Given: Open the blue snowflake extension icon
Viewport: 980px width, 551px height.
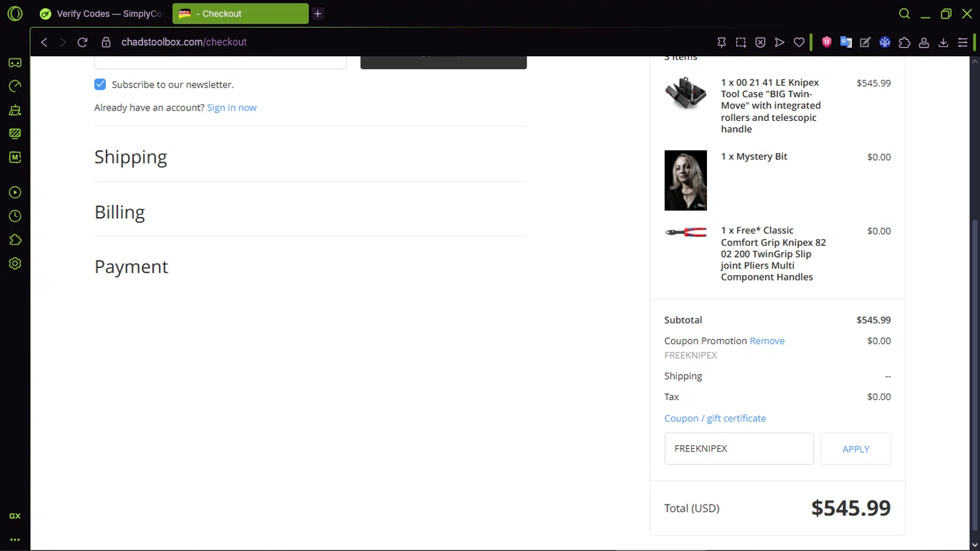Looking at the screenshot, I should tap(885, 42).
